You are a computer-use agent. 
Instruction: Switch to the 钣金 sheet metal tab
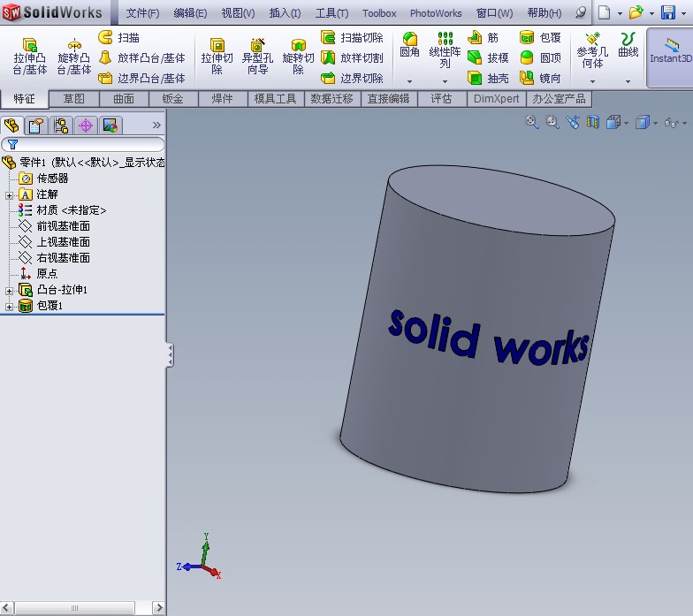pyautogui.click(x=173, y=99)
